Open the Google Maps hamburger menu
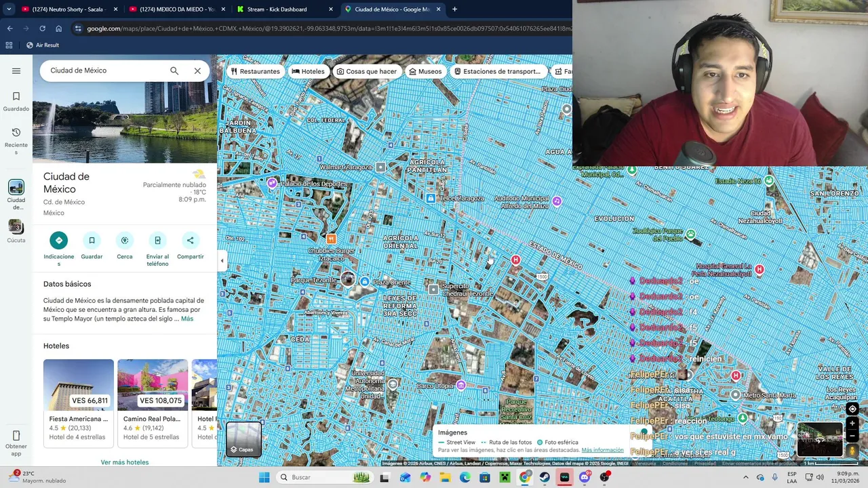Screen dimensions: 868x488 coord(16,70)
